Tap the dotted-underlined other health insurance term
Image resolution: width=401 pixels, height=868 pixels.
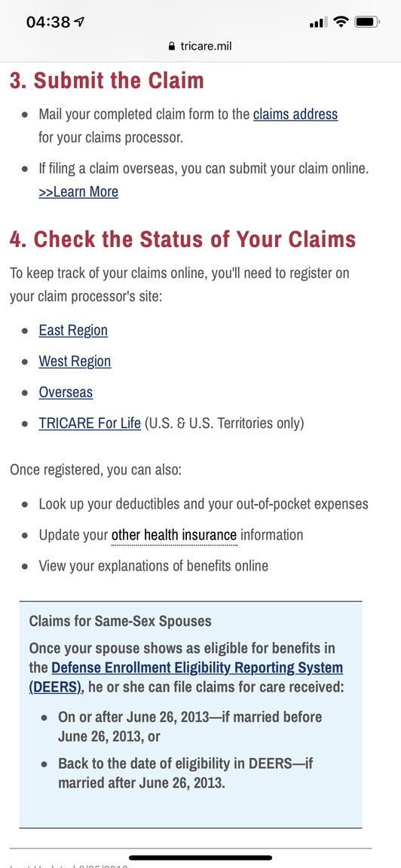(x=174, y=535)
